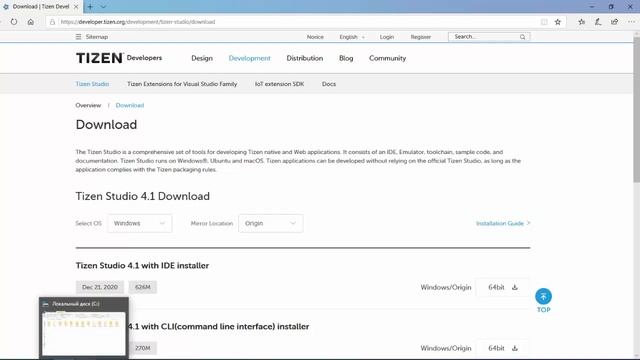Open the Mirror Location Origin dropdown
640x360 pixels.
pos(271,223)
